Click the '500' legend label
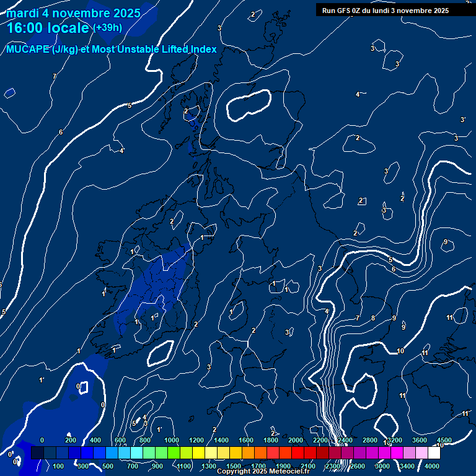This screenshot has height=476, width=476. pos(108,466)
